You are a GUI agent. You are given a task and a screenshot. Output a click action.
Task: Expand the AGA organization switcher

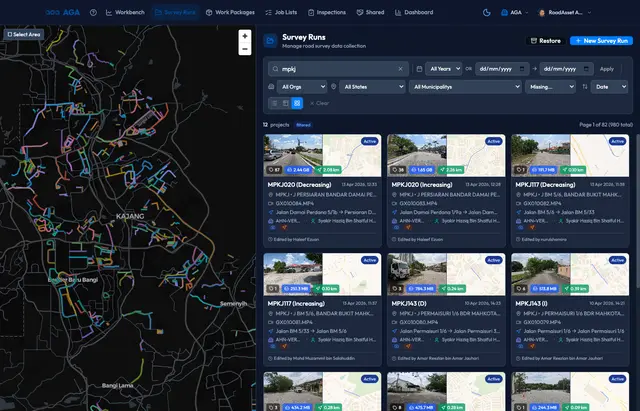tap(514, 13)
